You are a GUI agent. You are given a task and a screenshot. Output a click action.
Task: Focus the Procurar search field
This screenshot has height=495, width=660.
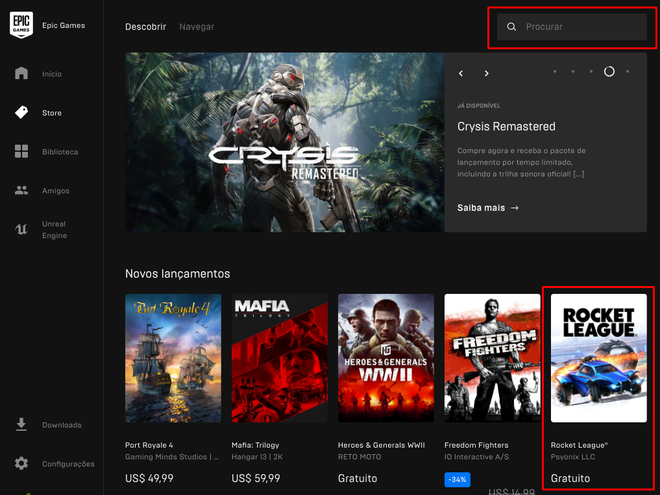coord(572,27)
